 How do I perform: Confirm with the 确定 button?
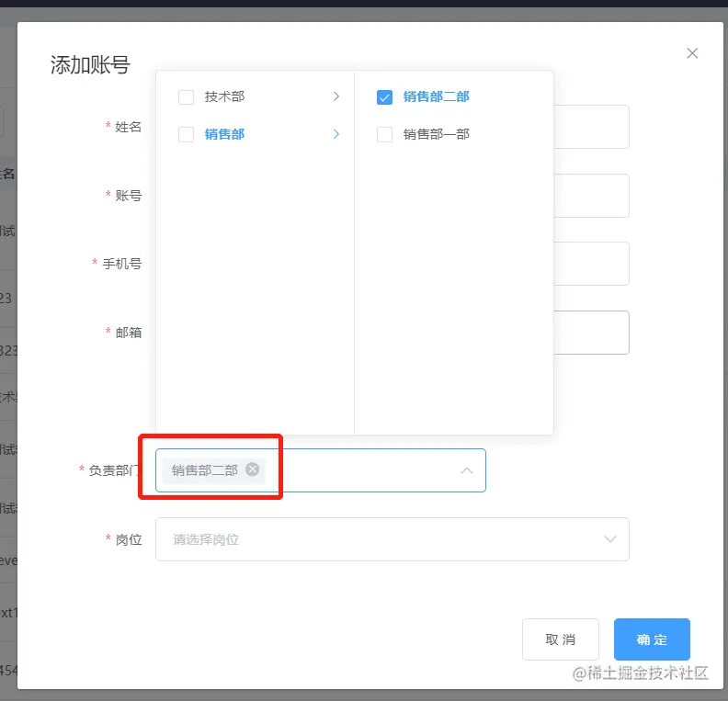click(x=652, y=639)
